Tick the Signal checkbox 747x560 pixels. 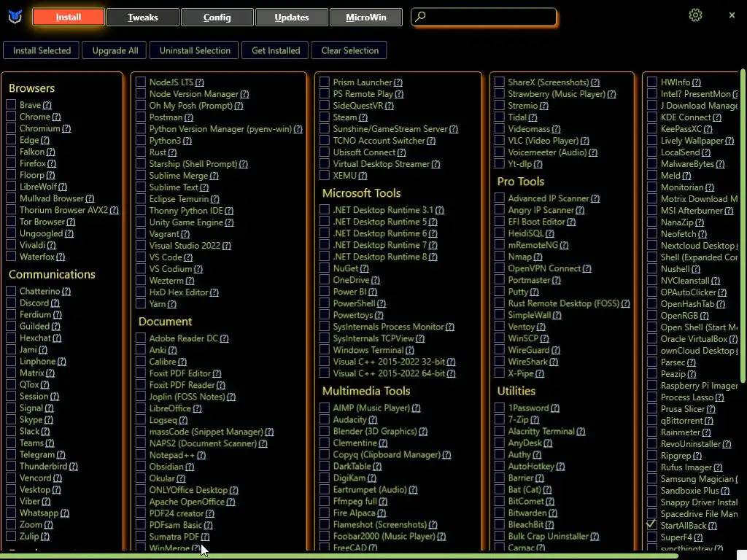click(x=12, y=408)
